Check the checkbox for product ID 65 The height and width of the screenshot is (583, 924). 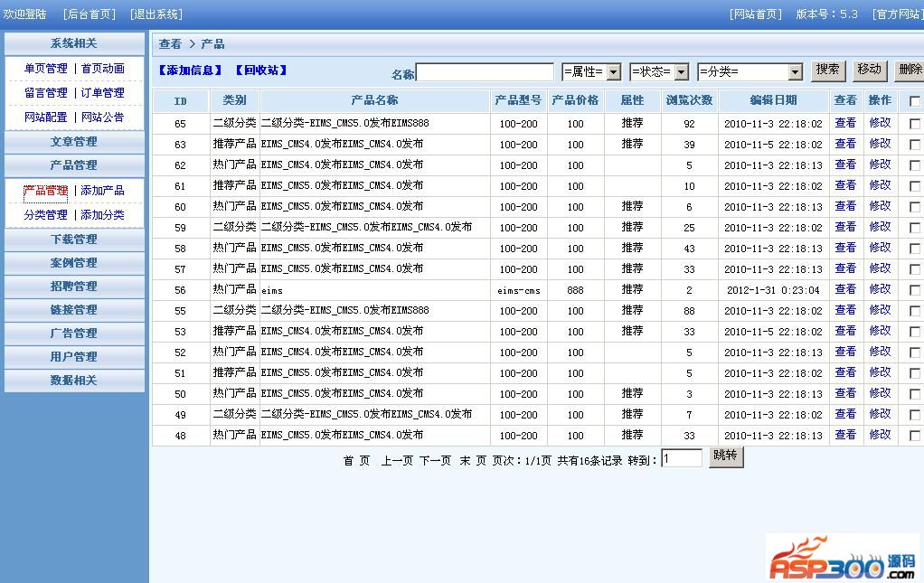click(914, 124)
